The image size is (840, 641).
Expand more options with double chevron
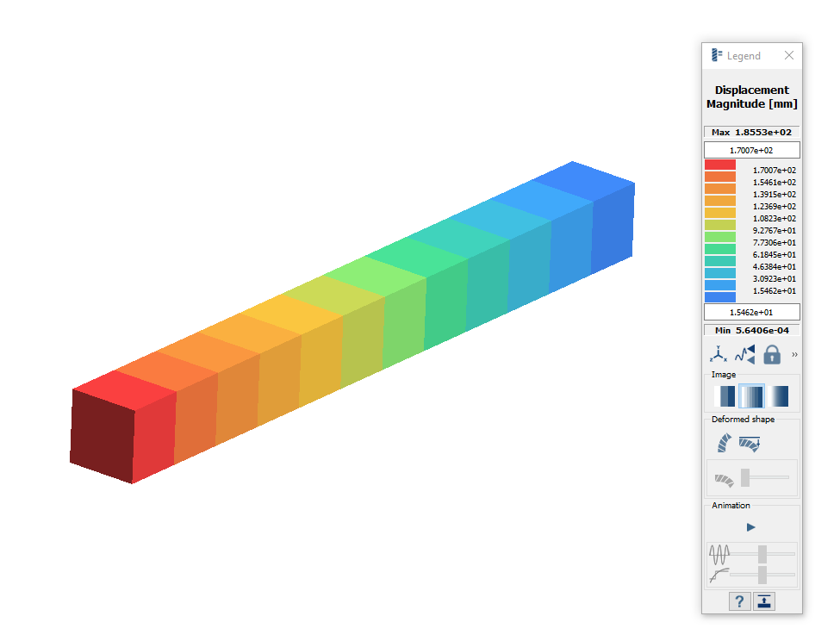794,354
